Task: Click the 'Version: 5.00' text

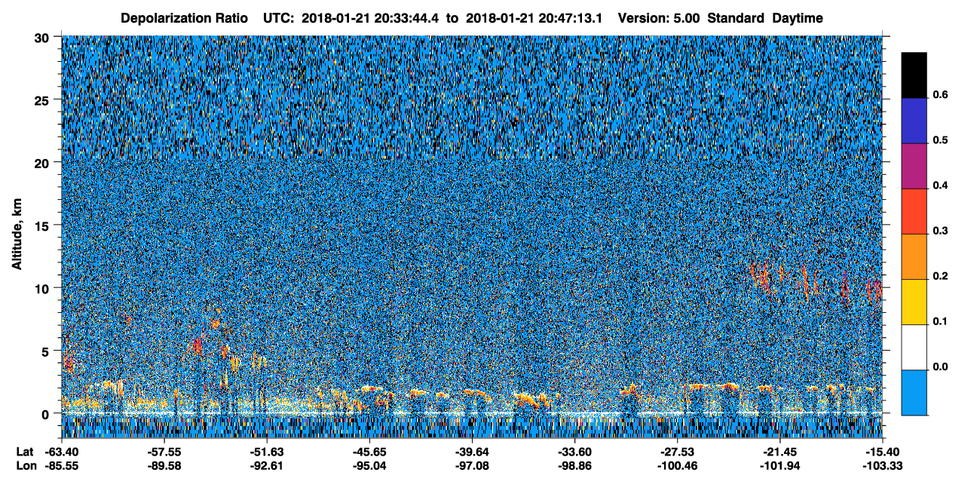Action: coord(660,17)
